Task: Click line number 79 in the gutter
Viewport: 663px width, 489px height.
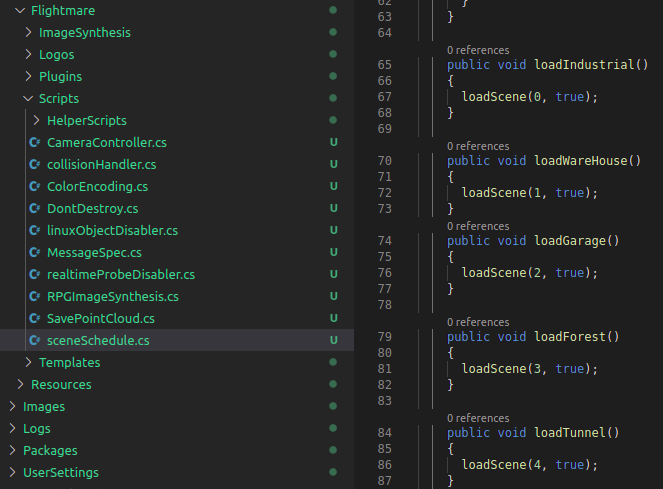Action: click(x=384, y=337)
